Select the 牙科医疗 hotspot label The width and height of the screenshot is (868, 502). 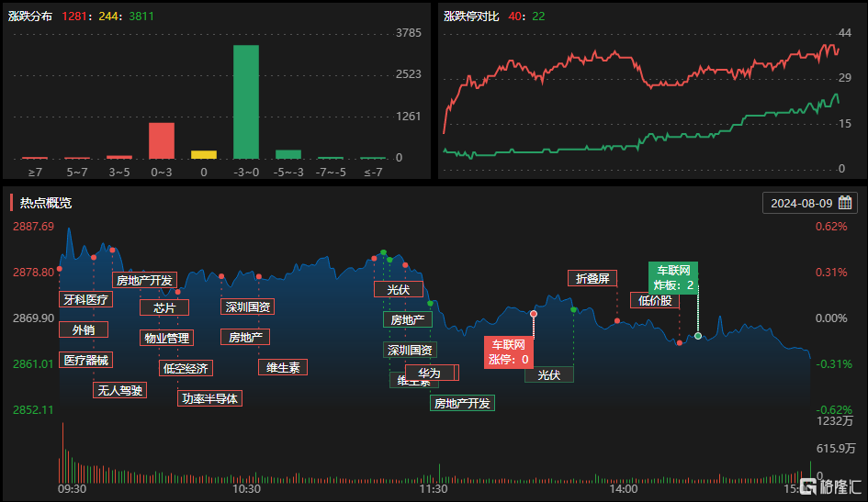coord(85,300)
